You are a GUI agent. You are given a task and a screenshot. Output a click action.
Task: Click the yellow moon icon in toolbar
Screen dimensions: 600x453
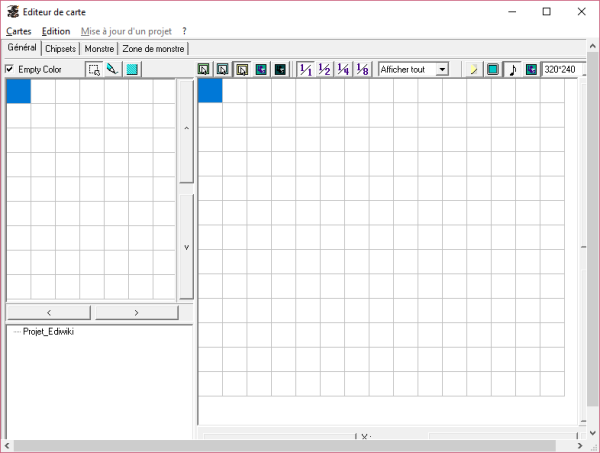click(x=473, y=69)
